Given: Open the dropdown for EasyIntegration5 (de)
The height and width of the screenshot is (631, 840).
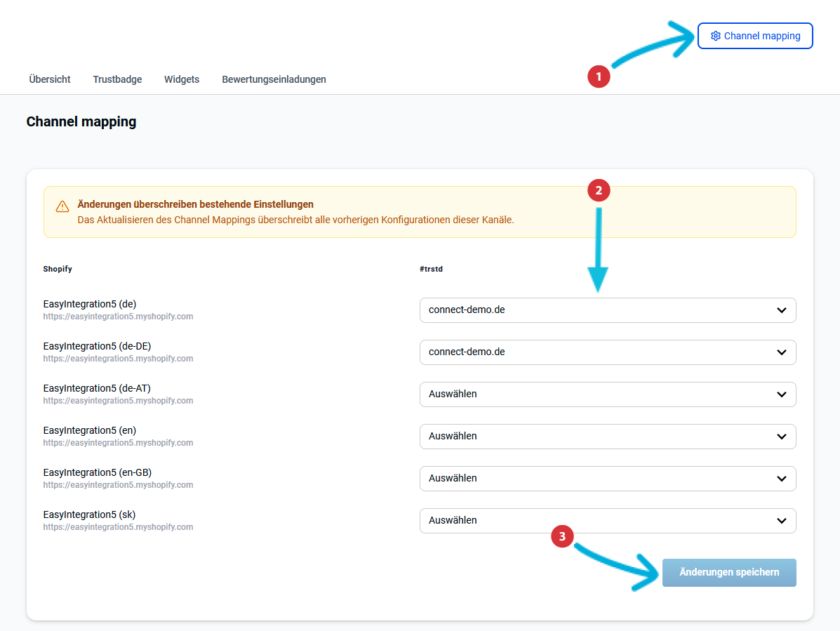Looking at the screenshot, I should coord(607,310).
